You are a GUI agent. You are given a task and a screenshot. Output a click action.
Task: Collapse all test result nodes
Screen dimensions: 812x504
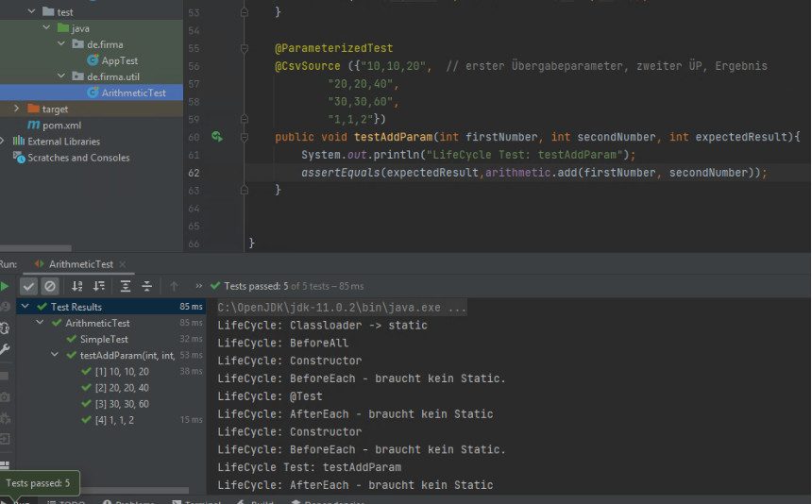pyautogui.click(x=147, y=286)
